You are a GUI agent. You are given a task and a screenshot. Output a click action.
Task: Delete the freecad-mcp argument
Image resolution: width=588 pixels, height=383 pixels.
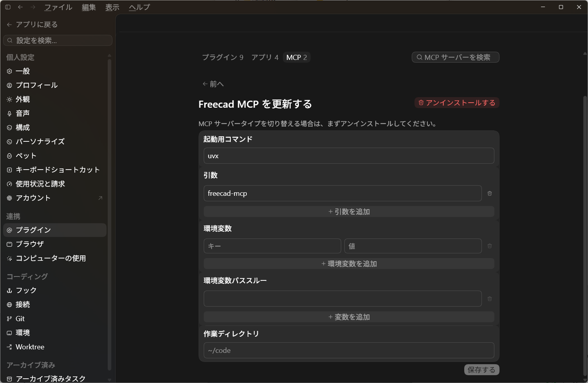coord(490,193)
